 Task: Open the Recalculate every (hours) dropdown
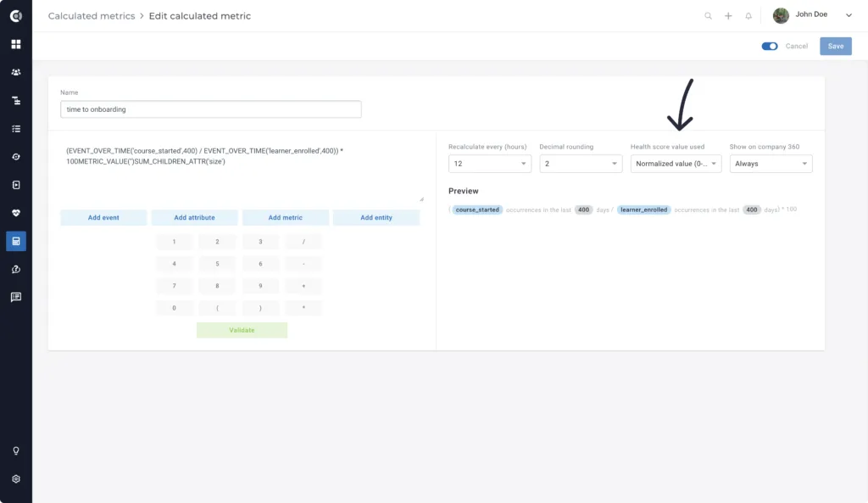click(490, 164)
